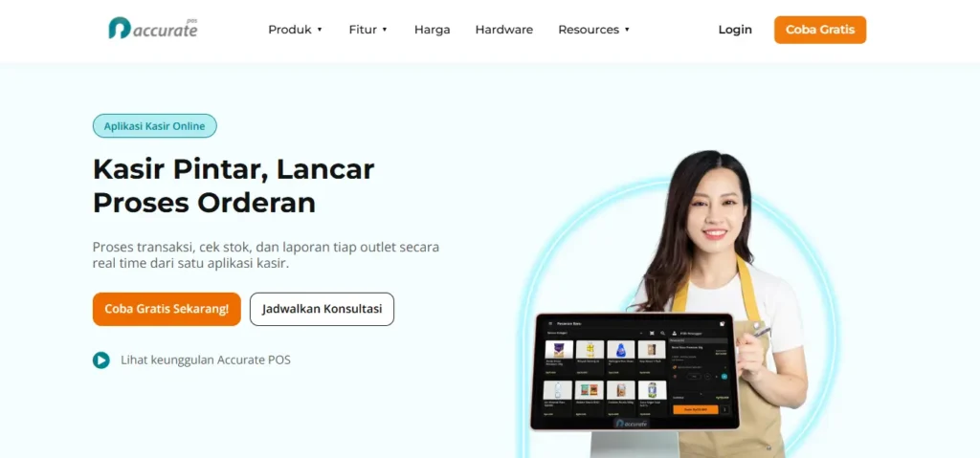Click the round blue plus icon on tablet
The width and height of the screenshot is (980, 458).
tap(724, 377)
